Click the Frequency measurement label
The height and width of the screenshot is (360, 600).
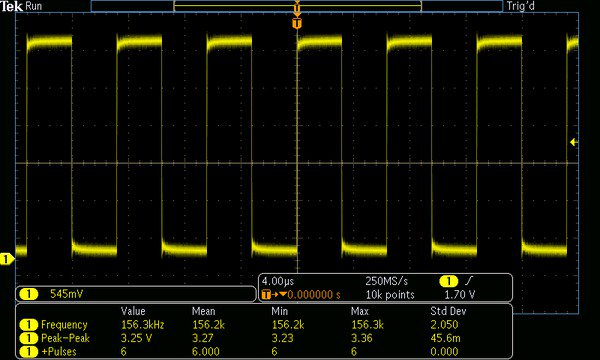coord(64,325)
